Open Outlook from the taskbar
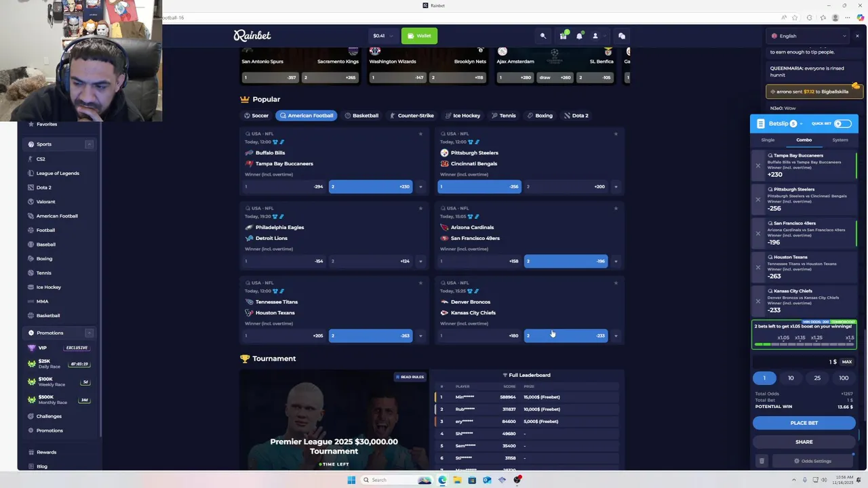 [487, 480]
